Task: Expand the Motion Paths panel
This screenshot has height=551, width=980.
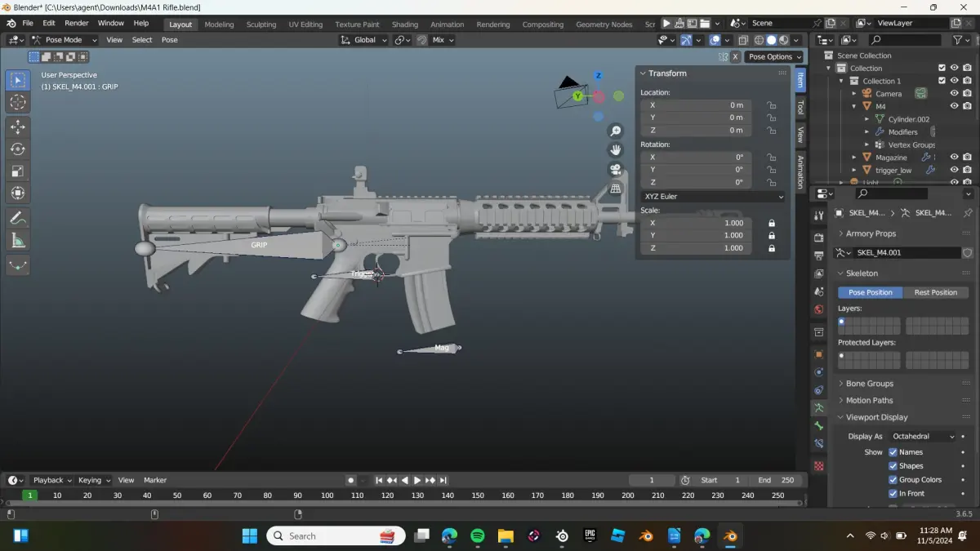Action: 869,401
